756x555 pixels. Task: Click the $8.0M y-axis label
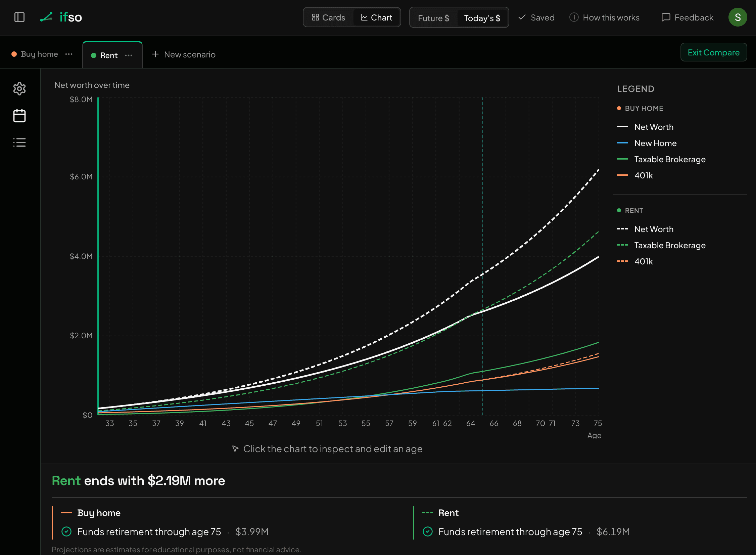81,99
